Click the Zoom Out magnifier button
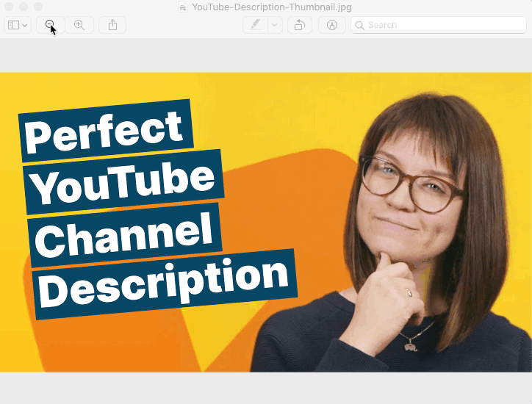The width and height of the screenshot is (532, 404). tap(50, 25)
